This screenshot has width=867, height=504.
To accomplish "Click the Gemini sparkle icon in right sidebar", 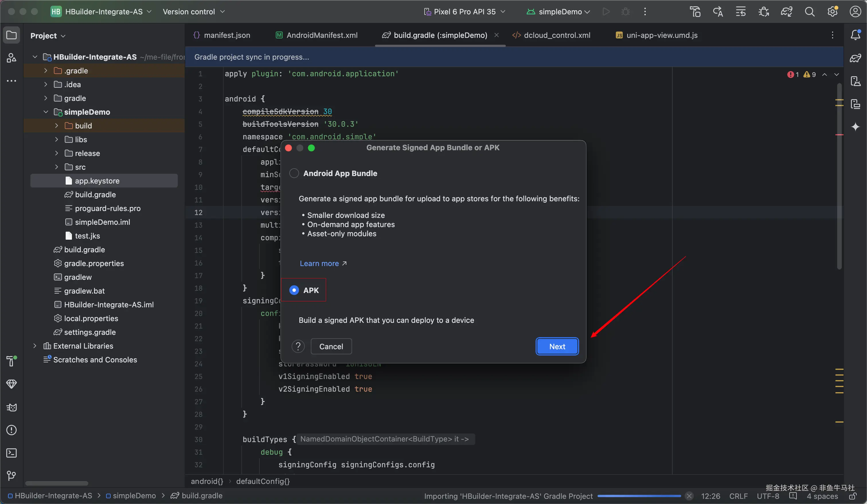I will (855, 127).
